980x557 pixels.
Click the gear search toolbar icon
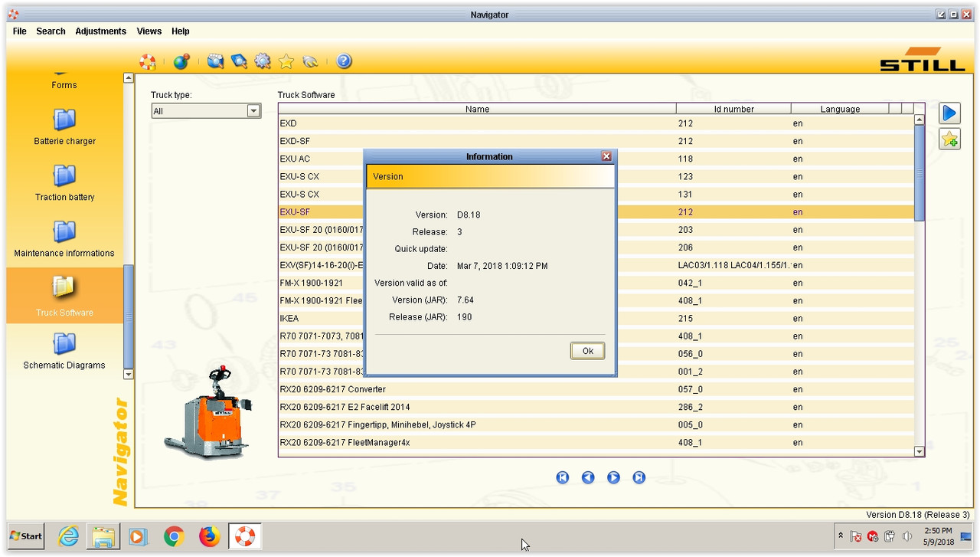tap(263, 61)
